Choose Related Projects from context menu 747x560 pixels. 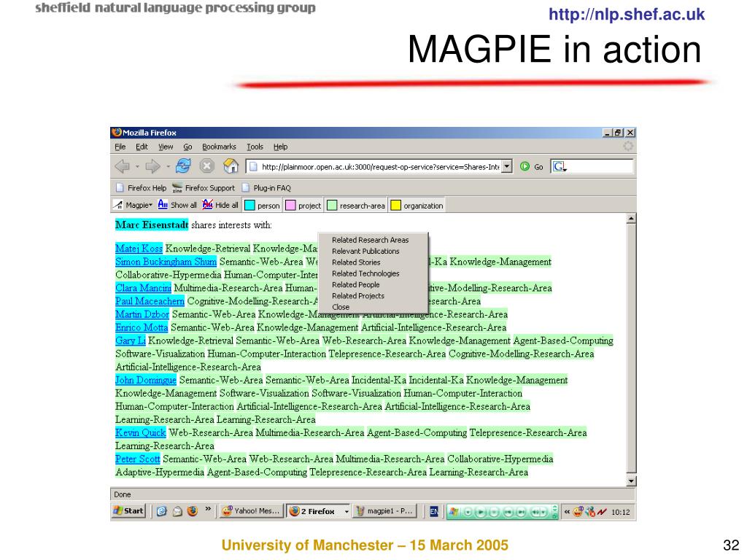coord(357,296)
